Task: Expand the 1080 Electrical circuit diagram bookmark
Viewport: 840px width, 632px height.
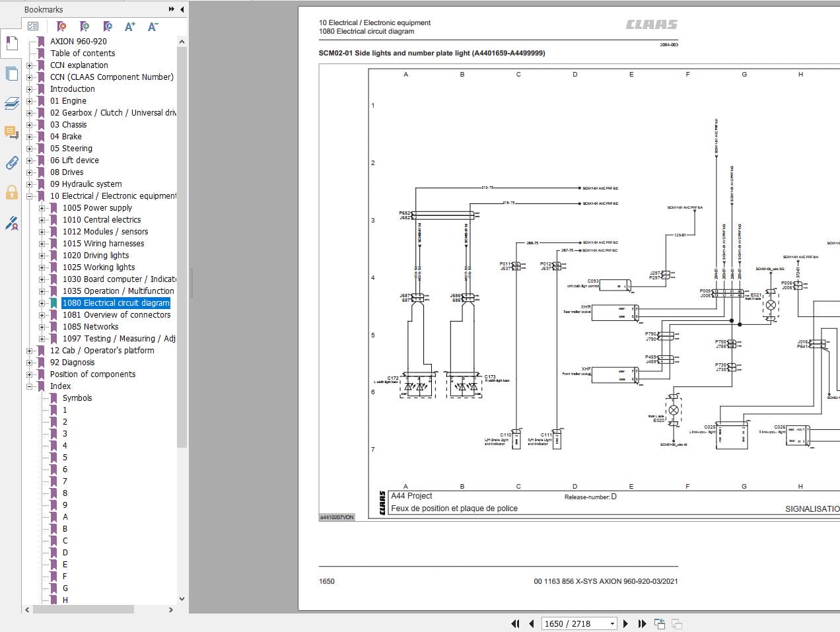Action: point(42,303)
